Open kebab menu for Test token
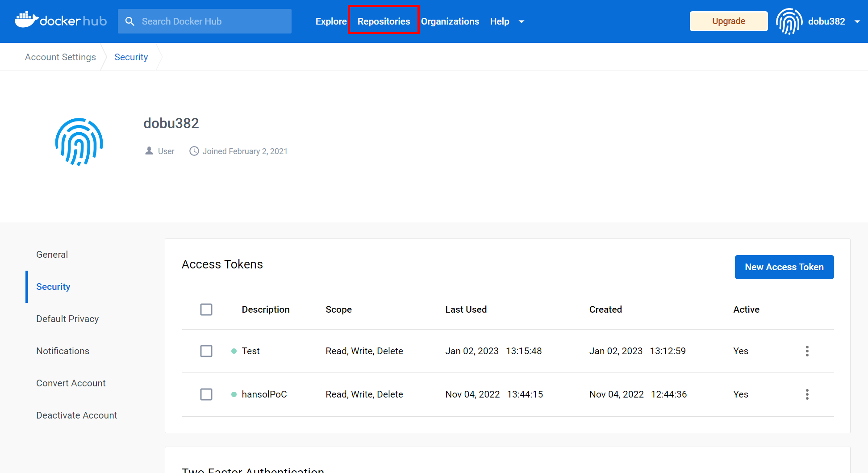This screenshot has height=473, width=868. tap(807, 351)
